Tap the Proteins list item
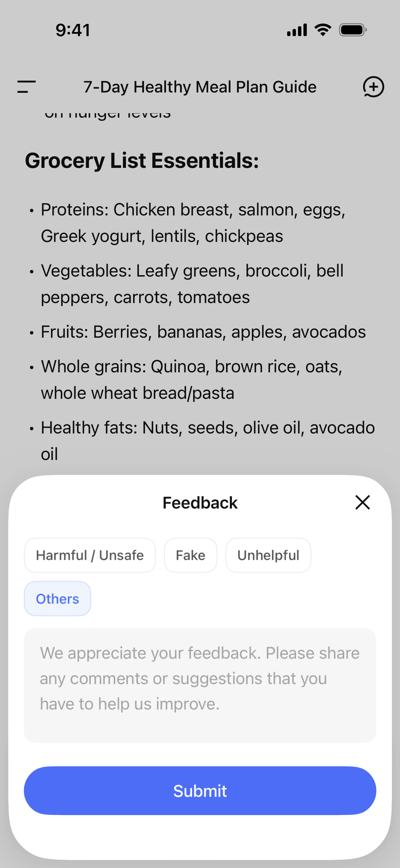 pos(193,223)
